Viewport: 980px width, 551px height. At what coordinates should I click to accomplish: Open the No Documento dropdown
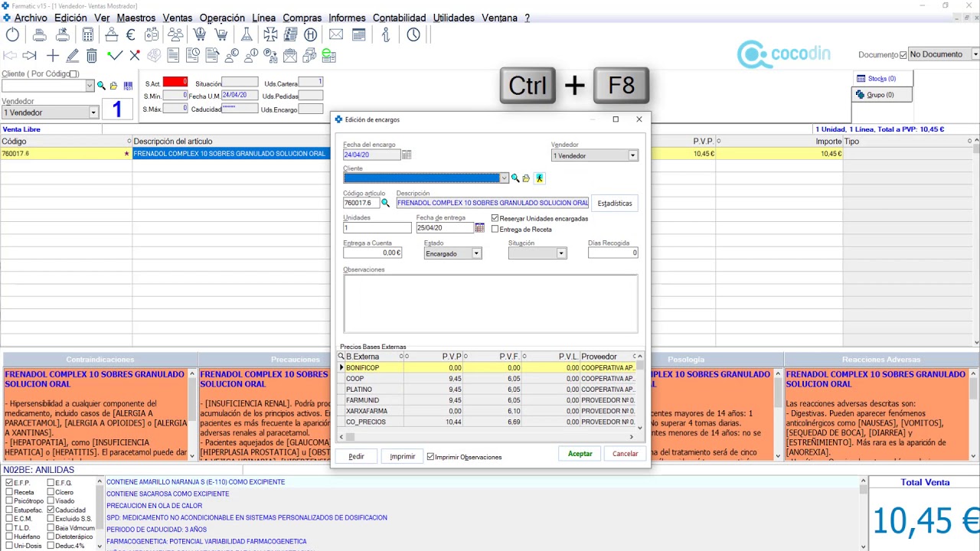point(975,54)
